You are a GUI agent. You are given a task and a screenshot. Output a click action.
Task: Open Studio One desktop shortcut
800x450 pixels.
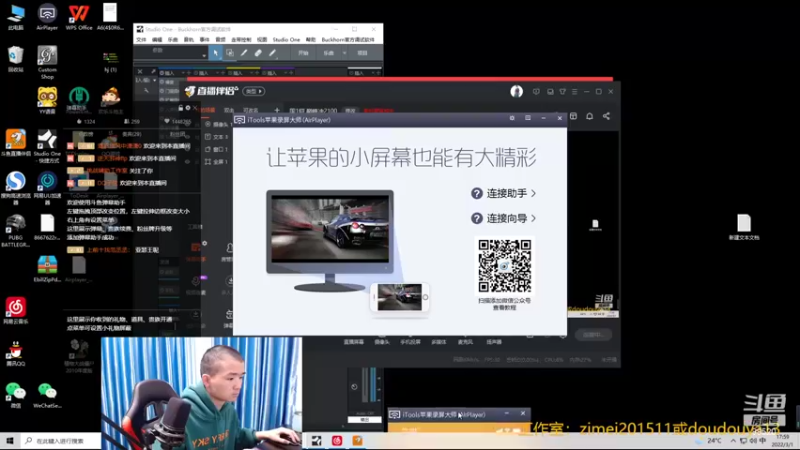(47, 146)
